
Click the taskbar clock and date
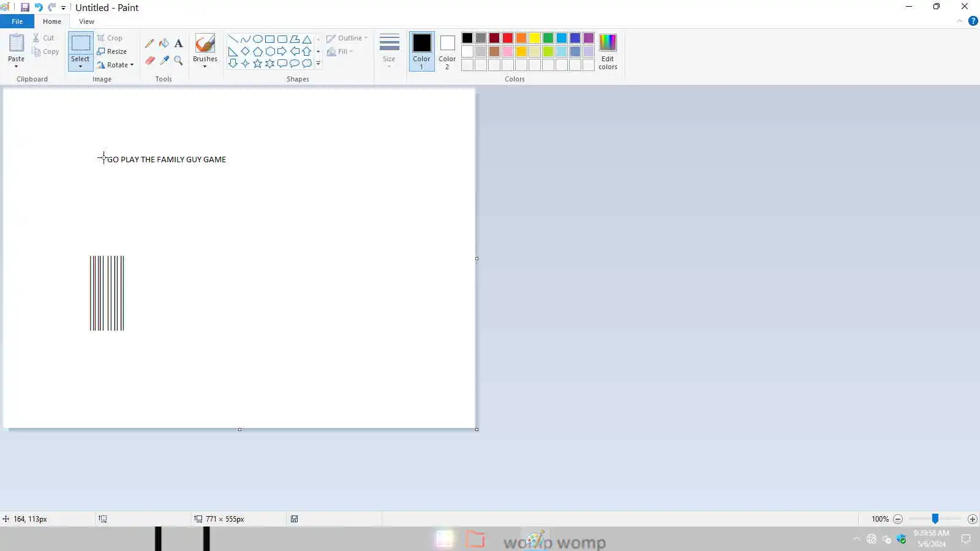point(931,539)
